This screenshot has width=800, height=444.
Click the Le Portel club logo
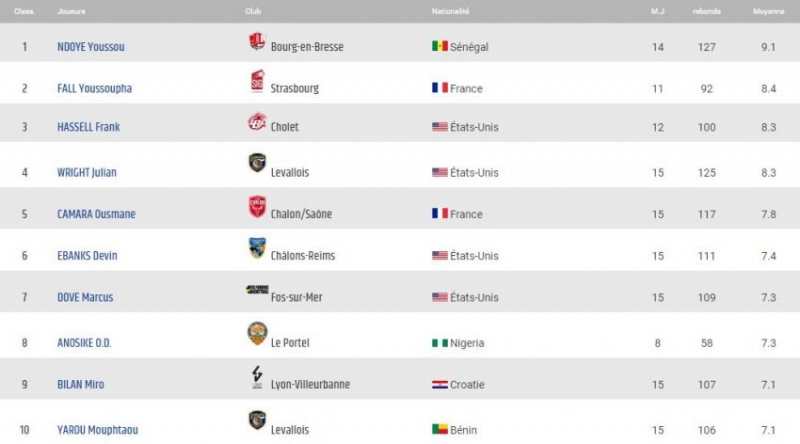coord(257,334)
